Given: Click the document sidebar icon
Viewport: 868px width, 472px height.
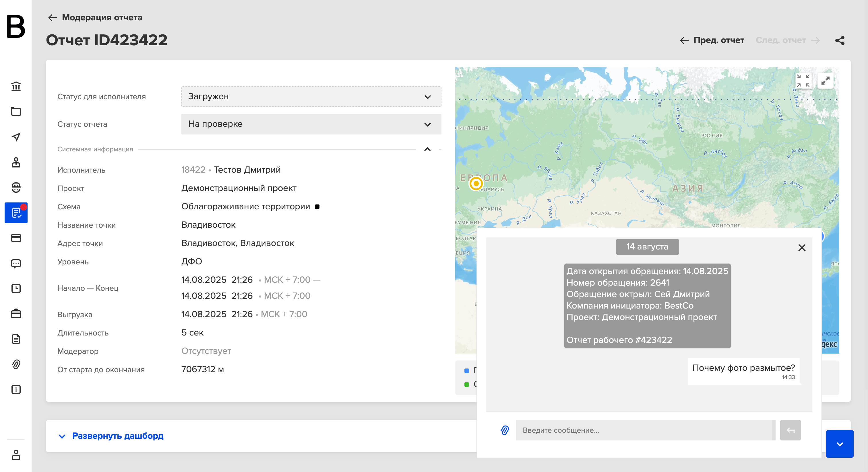Looking at the screenshot, I should point(16,339).
